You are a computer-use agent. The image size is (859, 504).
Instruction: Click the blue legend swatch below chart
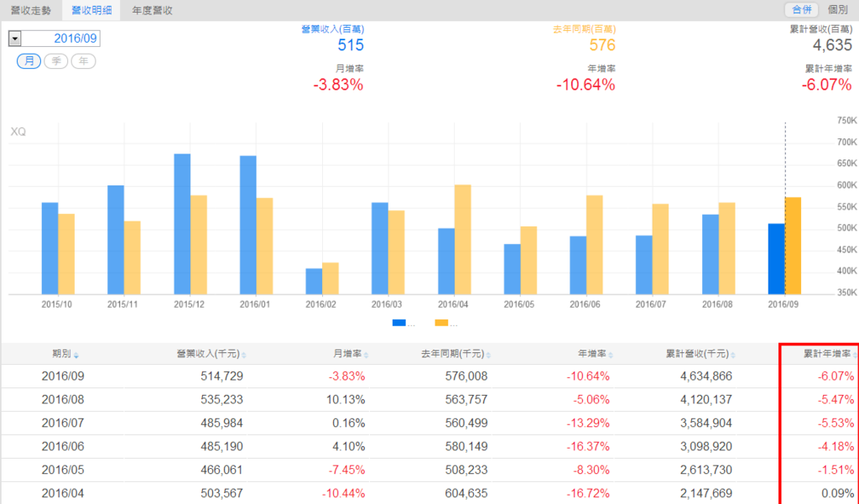tap(398, 323)
